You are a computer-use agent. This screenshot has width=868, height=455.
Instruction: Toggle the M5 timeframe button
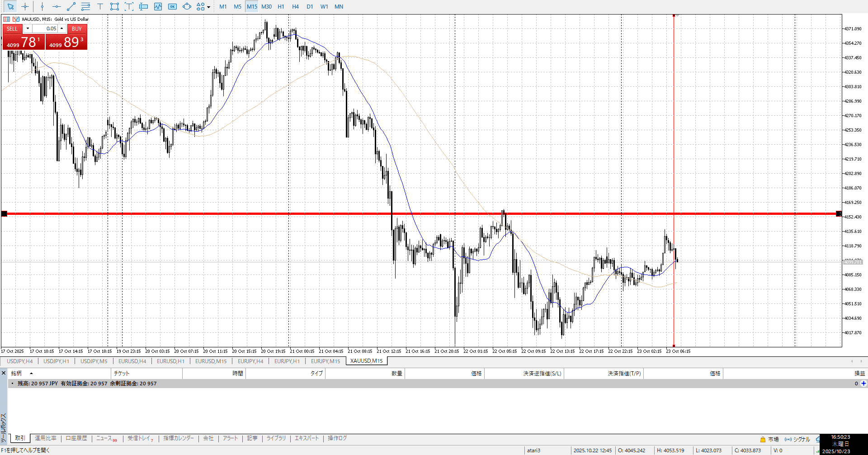tap(237, 6)
